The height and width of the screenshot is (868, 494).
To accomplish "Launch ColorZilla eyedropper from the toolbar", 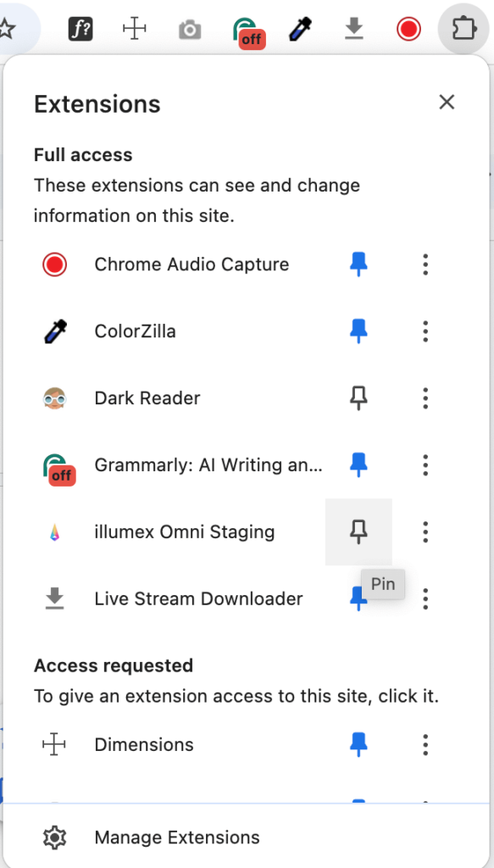I will pyautogui.click(x=301, y=30).
